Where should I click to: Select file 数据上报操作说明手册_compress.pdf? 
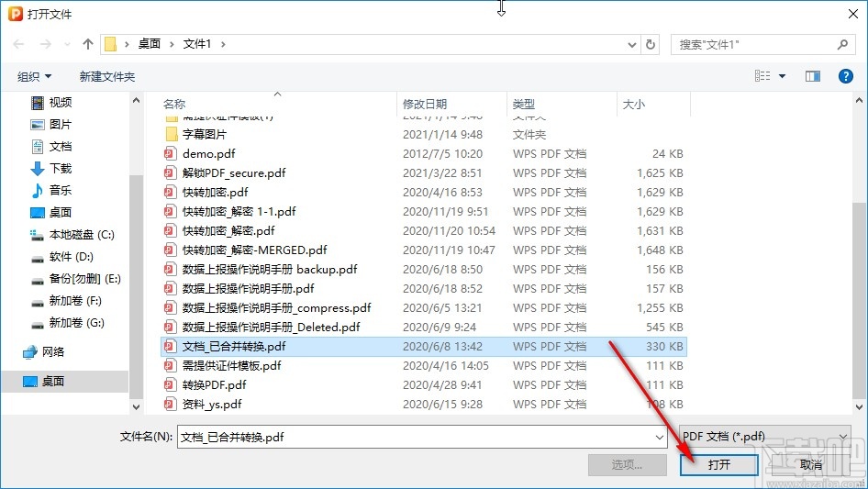pyautogui.click(x=424, y=308)
